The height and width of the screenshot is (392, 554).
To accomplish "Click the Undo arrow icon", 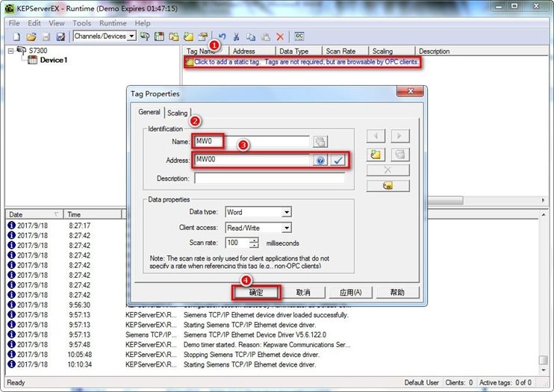I will 222,37.
